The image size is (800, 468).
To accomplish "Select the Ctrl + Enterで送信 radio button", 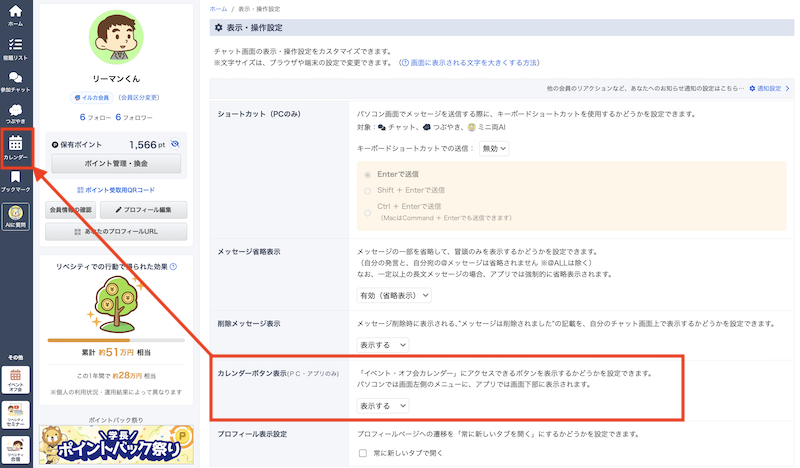I will click(367, 213).
